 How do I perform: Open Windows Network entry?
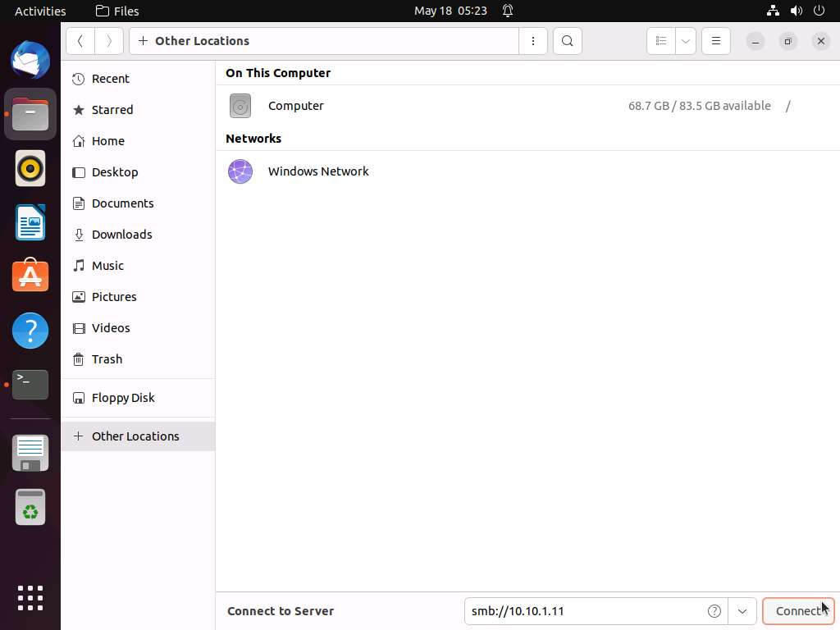point(317,171)
